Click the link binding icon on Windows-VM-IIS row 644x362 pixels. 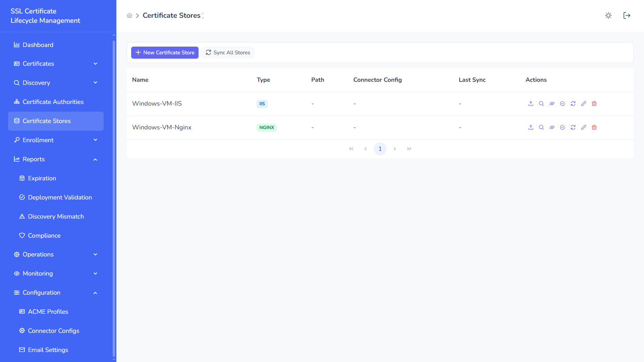point(552,104)
